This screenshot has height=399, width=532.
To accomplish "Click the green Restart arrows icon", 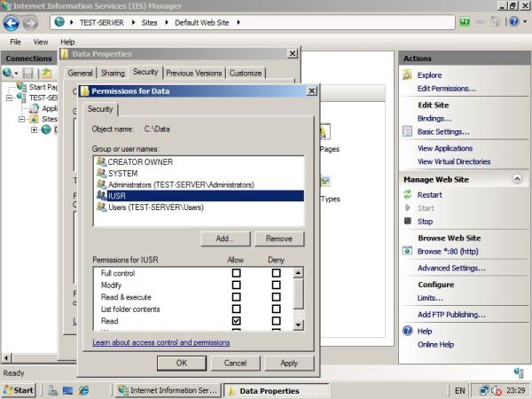I will click(x=408, y=194).
